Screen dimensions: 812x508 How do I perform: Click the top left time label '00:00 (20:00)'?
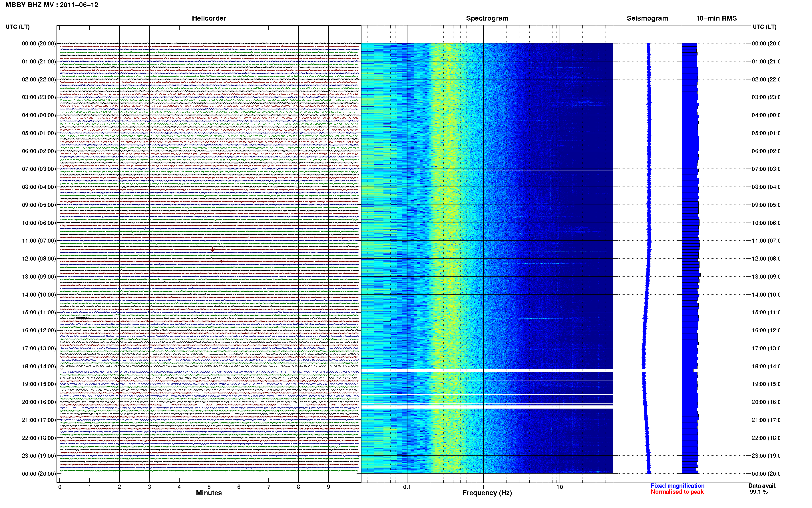pyautogui.click(x=39, y=44)
